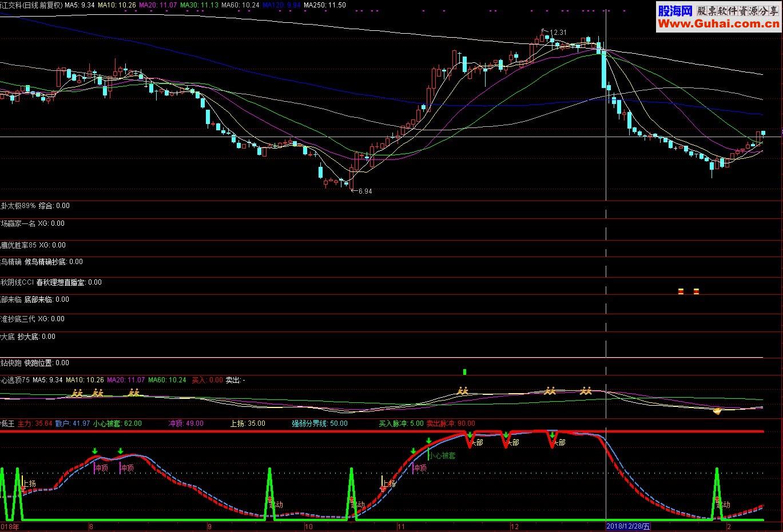783x532 pixels.
Task: Click the purple 冲顶: 49.00 legend
Action: coord(186,424)
